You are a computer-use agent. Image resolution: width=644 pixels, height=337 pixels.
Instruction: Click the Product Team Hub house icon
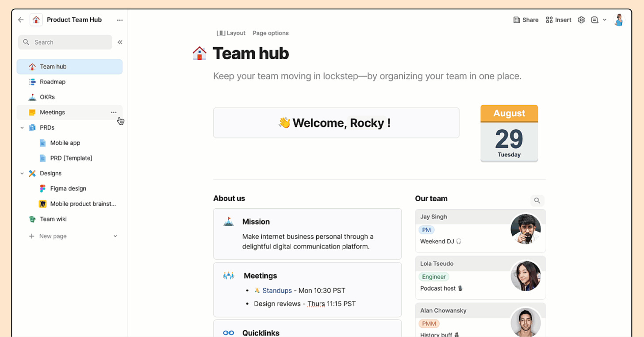point(36,20)
